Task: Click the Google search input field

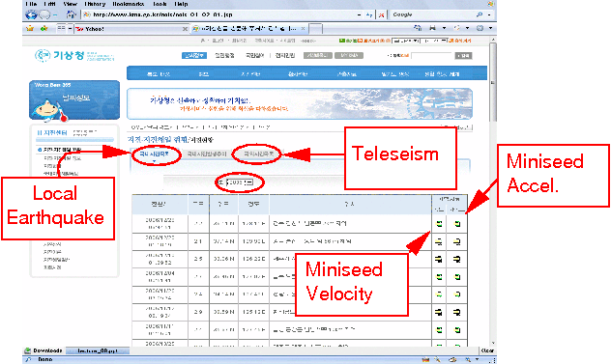Action: 432,14
